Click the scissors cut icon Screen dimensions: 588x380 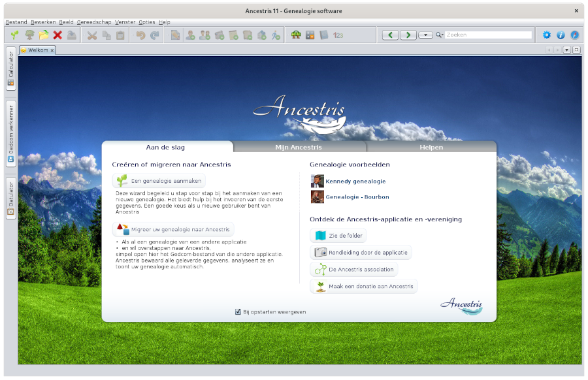pos(92,35)
